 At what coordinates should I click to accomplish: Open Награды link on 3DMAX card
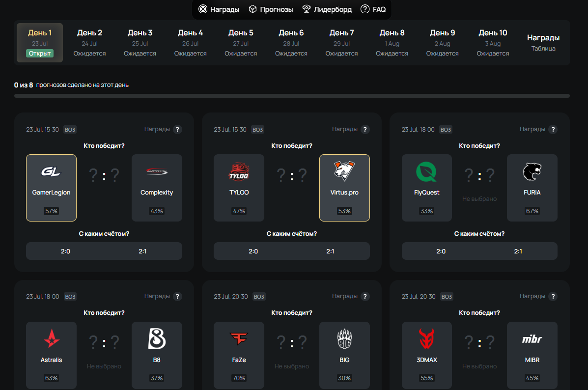click(532, 296)
